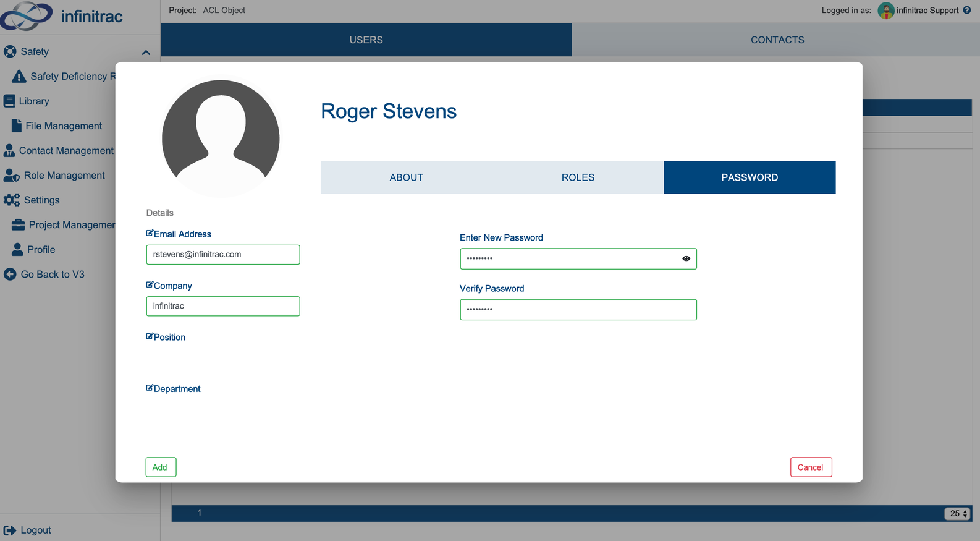Viewport: 980px width, 541px height.
Task: Click the Safety Deficiency warning triangle icon
Action: (19, 76)
